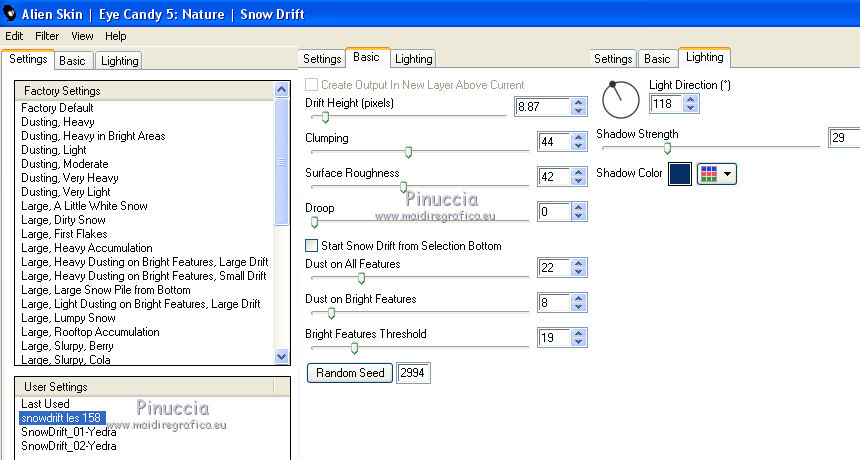Switch to the Lighting tab in left panel

[120, 60]
